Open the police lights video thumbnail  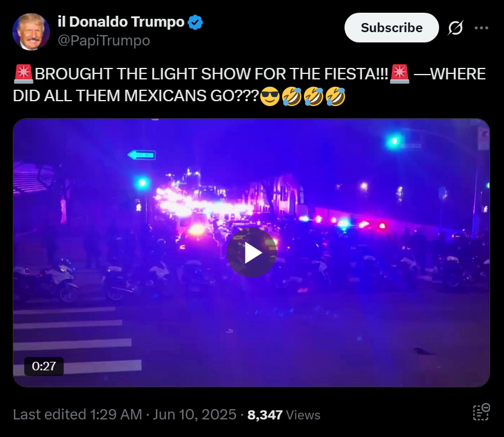point(251,253)
